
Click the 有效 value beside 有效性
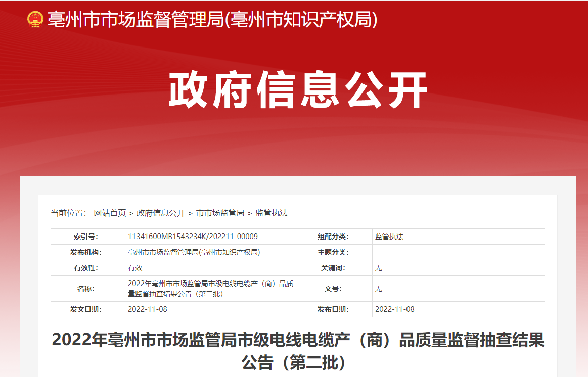click(135, 268)
